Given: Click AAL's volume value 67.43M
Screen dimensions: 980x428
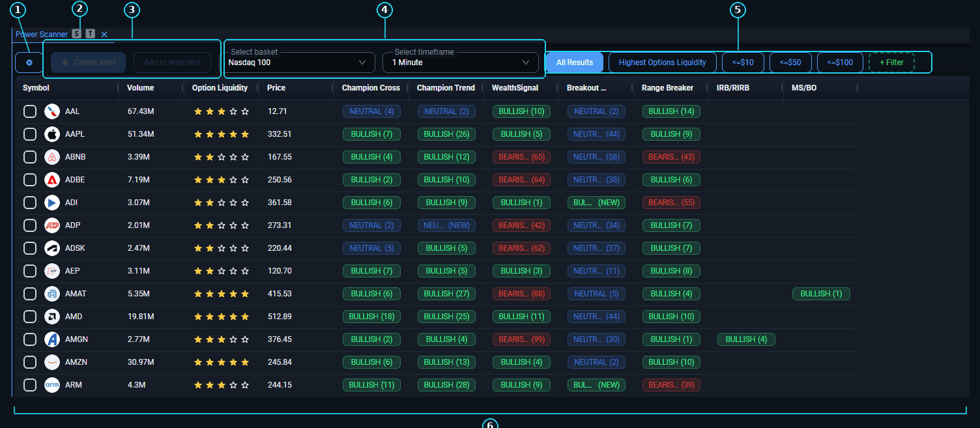Looking at the screenshot, I should tap(141, 111).
